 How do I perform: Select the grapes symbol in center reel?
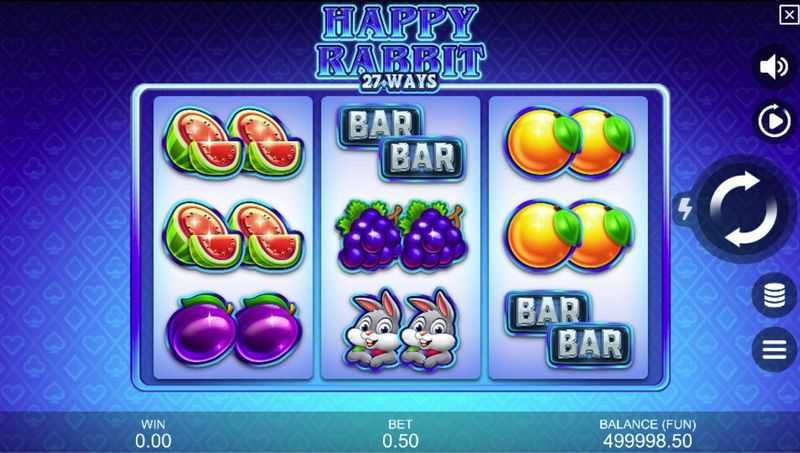pos(401,235)
